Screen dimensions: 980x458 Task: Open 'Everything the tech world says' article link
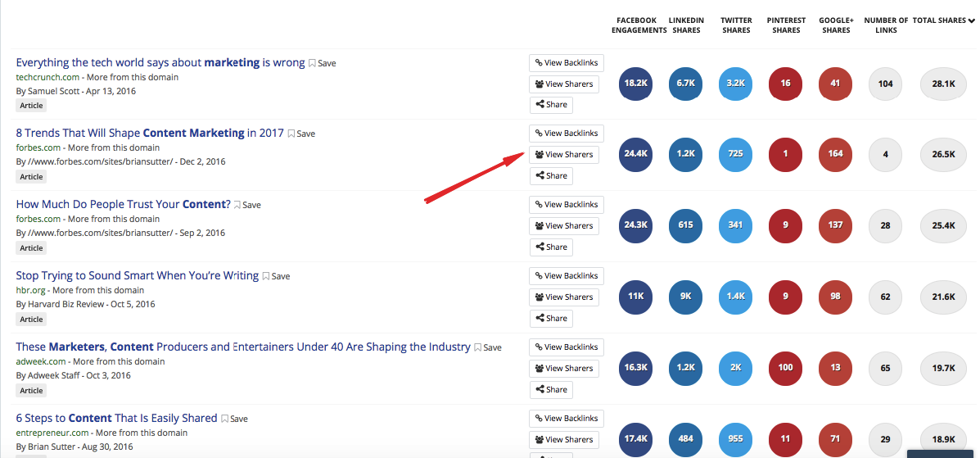[160, 62]
